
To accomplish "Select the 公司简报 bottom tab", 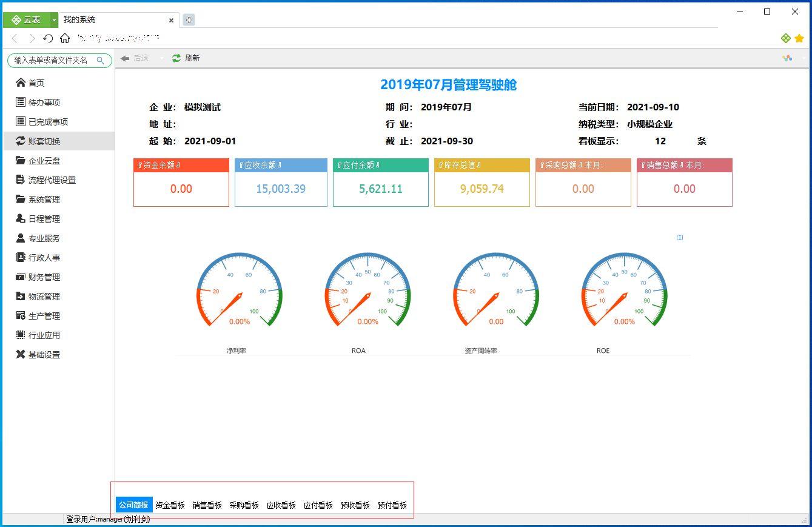I will tap(134, 505).
